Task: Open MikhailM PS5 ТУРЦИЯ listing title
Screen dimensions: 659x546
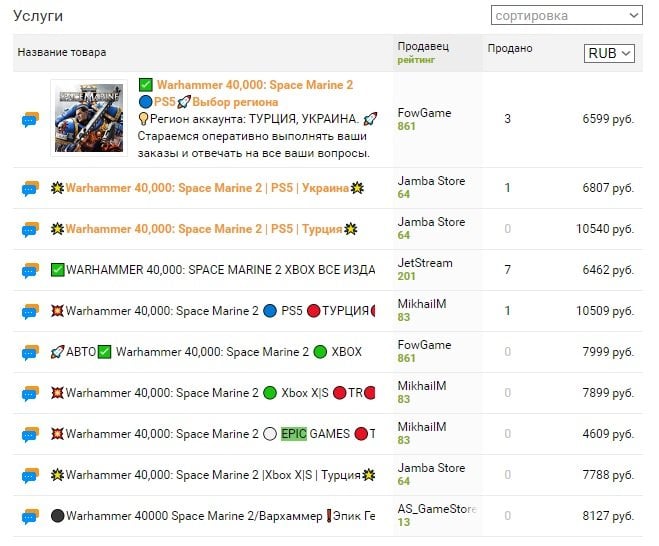Action: click(x=213, y=311)
